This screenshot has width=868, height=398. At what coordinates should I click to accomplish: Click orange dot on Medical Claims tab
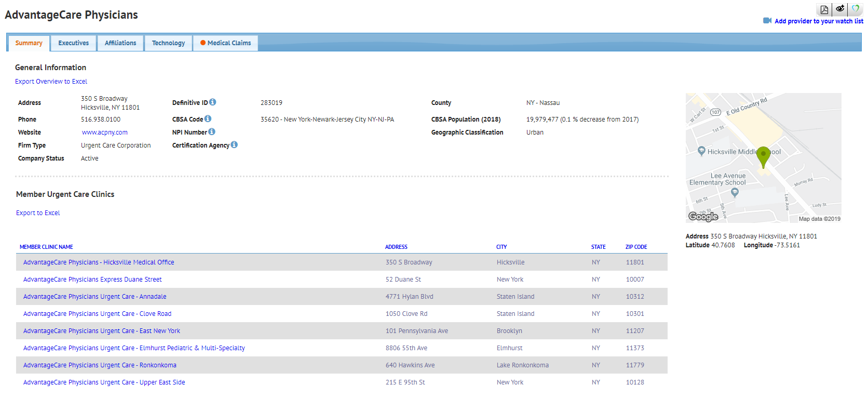click(203, 43)
